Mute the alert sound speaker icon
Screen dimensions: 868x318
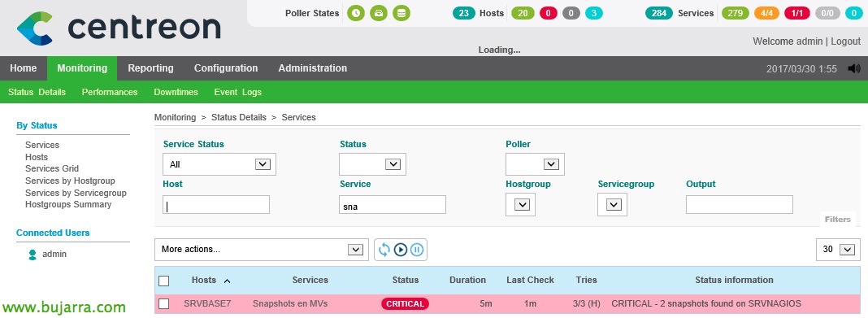854,68
